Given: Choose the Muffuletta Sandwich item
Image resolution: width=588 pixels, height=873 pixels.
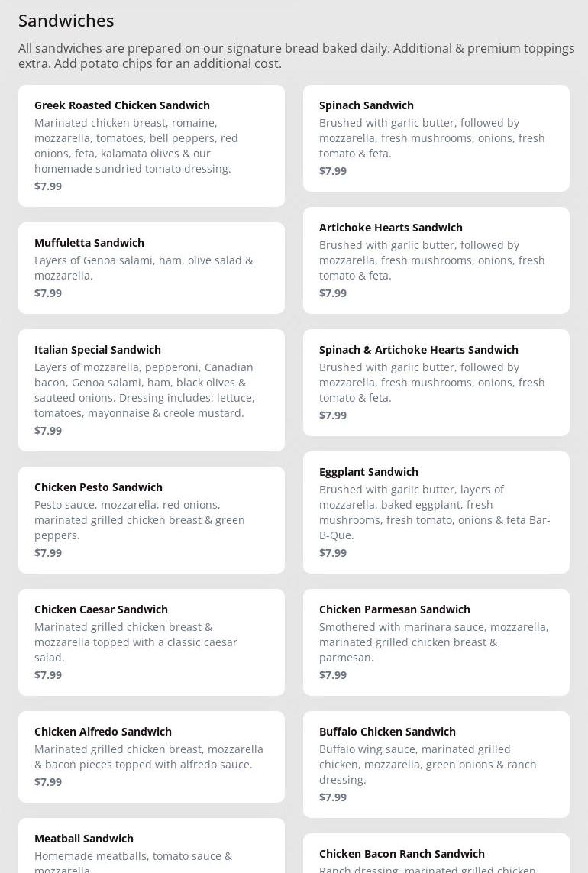Looking at the screenshot, I should pyautogui.click(x=151, y=268).
